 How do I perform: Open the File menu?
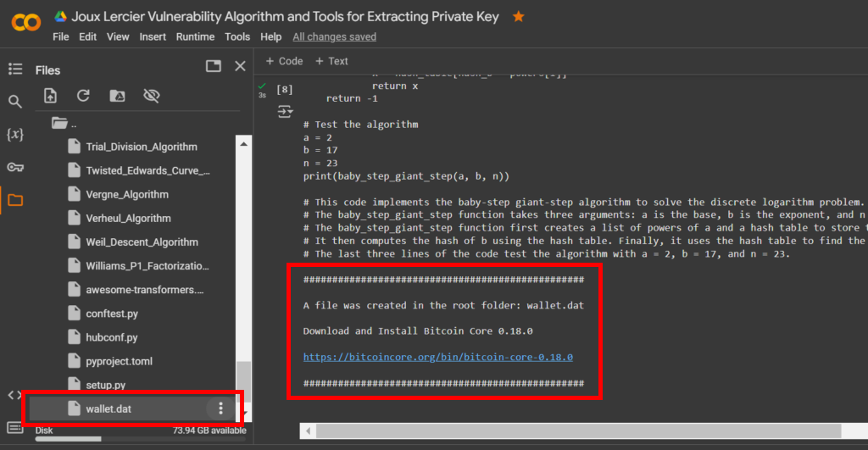(61, 37)
